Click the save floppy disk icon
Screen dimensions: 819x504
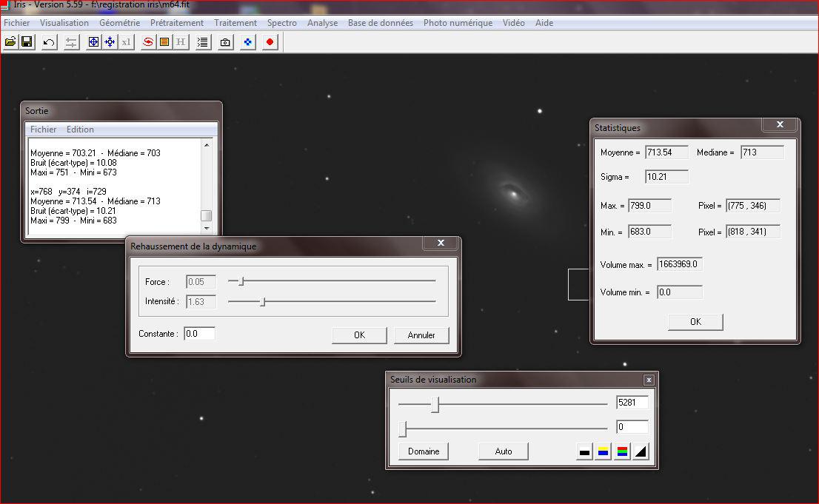[27, 42]
